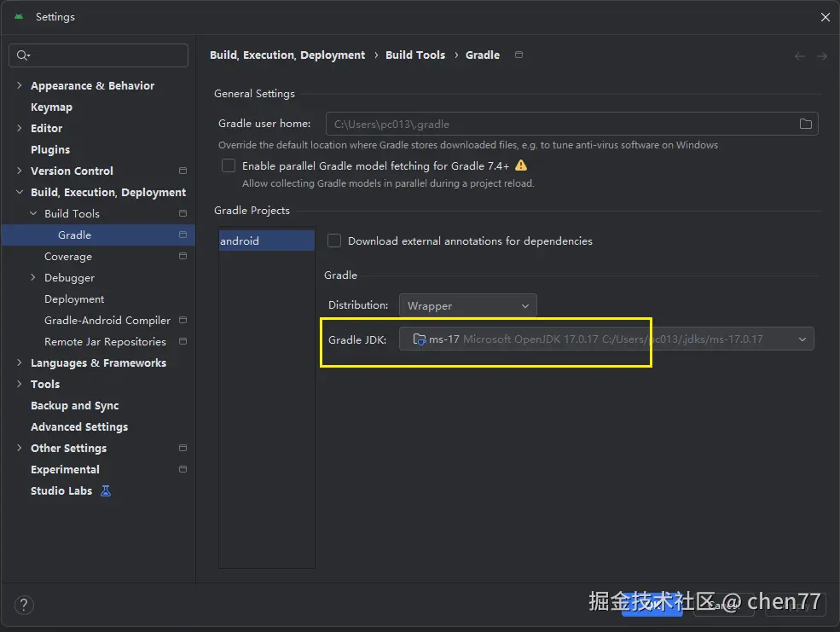The image size is (840, 632).
Task: Click the project-level icon beside Other Settings
Action: (182, 448)
